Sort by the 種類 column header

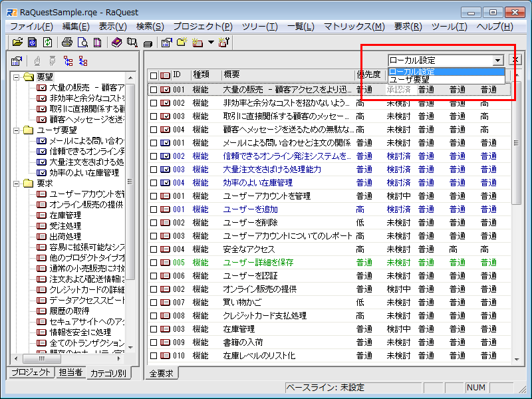click(x=205, y=74)
